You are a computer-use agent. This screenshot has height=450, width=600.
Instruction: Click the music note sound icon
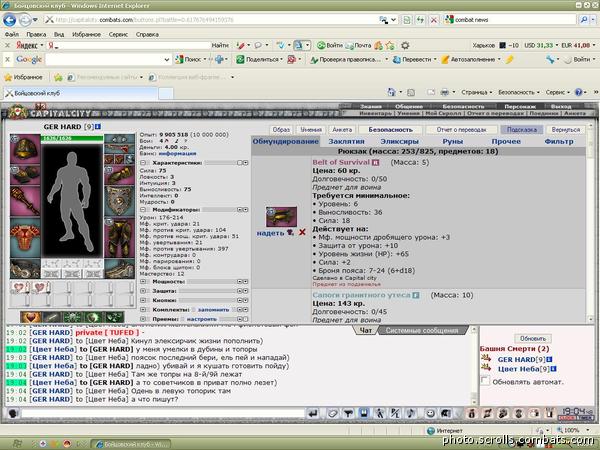[411, 414]
